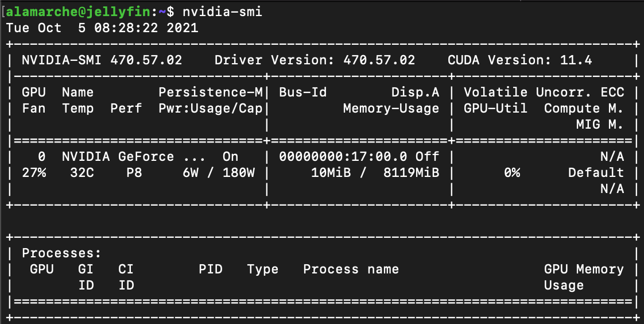Click the 0% GPU utilization value
644x324 pixels.
coord(512,173)
